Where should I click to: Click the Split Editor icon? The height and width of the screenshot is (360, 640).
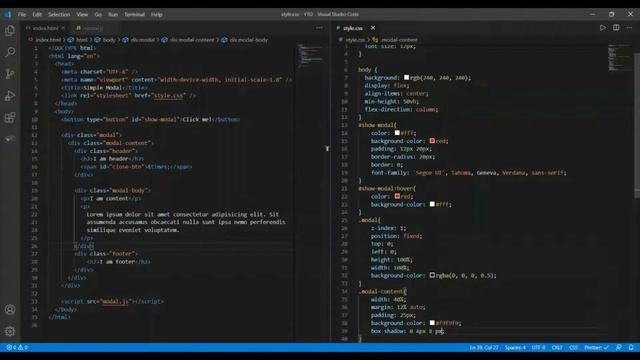tap(616, 28)
